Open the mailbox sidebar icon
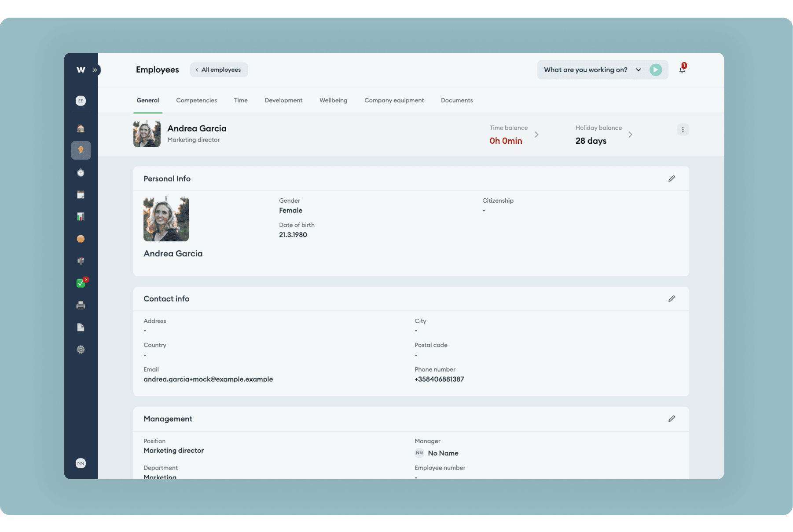The image size is (793, 532). [x=81, y=261]
